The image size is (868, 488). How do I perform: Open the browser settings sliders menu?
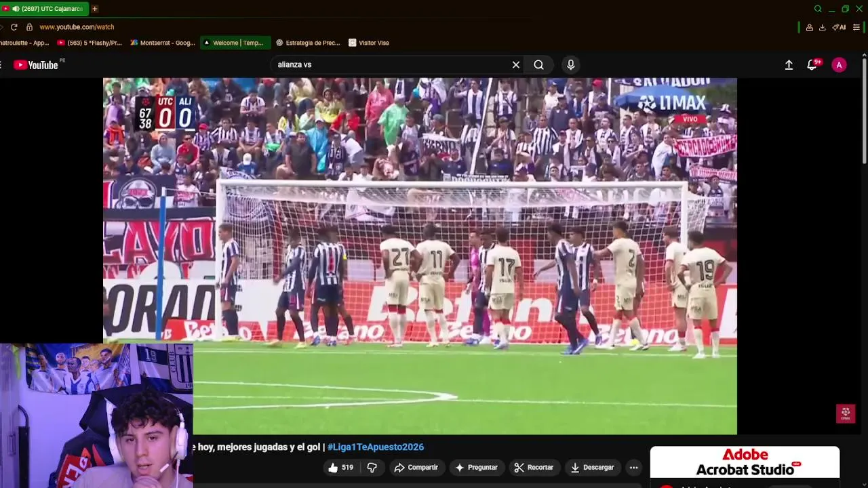tap(856, 27)
